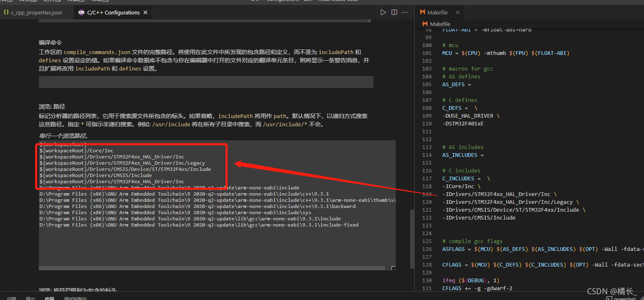This screenshot has height=300, width=644.
Task: Click the ASFLAGS = $(MCU) line
Action: [542, 249]
